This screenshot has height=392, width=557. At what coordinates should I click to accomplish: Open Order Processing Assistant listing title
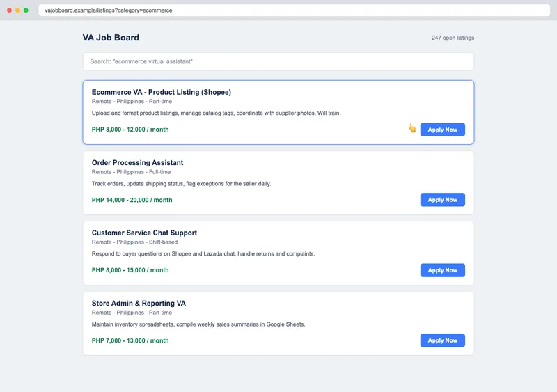point(137,162)
